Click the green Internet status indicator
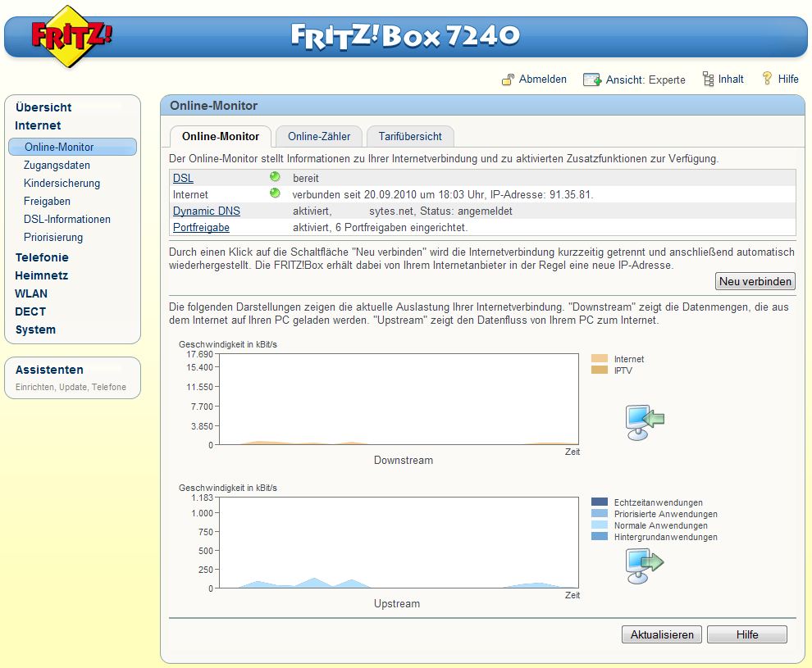Screen dimensions: 812x668 (275, 193)
